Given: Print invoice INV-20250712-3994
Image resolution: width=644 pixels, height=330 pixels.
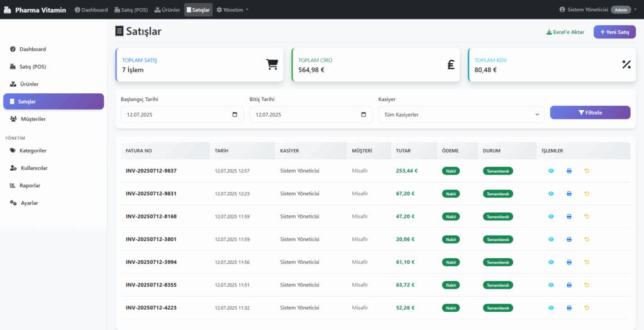Looking at the screenshot, I should click(x=569, y=262).
